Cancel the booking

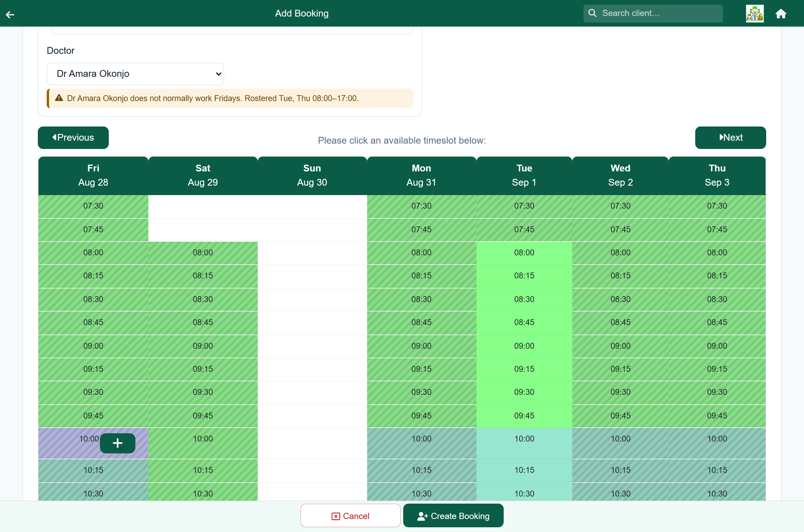(x=350, y=515)
